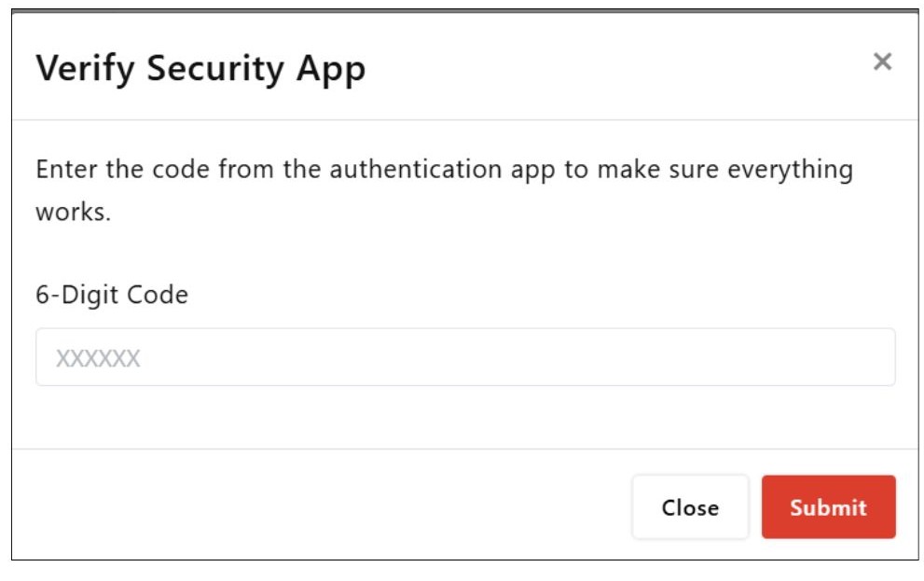Click the X icon in the dialog header
The width and height of the screenshot is (924, 581).
pos(882,62)
